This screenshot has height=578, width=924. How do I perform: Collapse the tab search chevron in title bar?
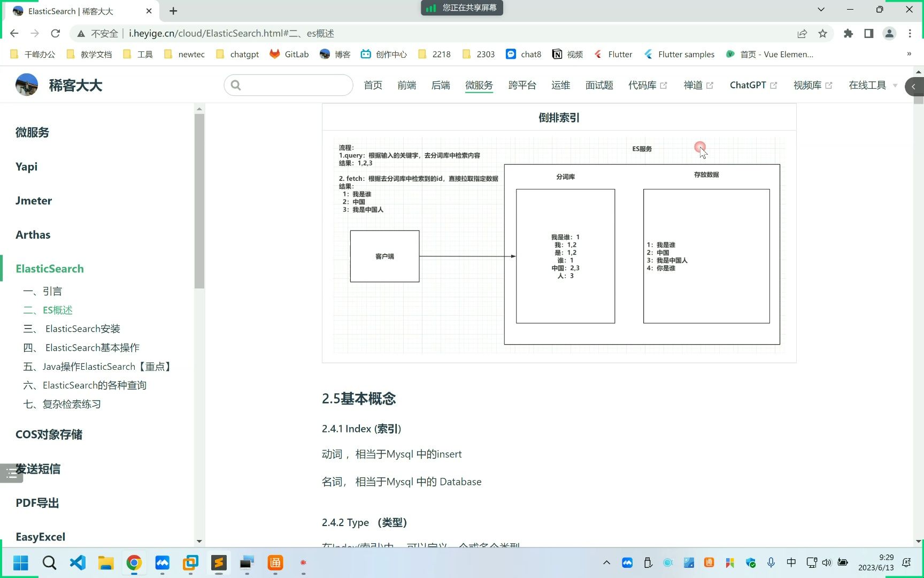(x=820, y=10)
